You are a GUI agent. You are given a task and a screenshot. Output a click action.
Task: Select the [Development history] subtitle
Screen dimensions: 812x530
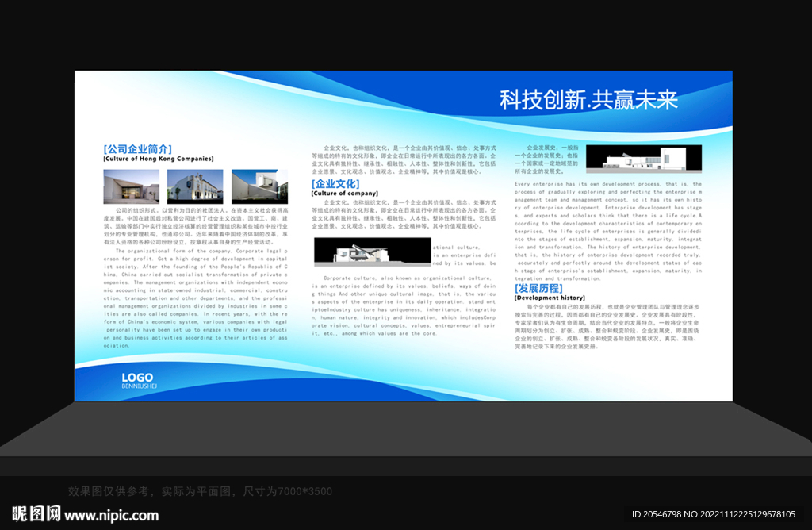click(549, 299)
